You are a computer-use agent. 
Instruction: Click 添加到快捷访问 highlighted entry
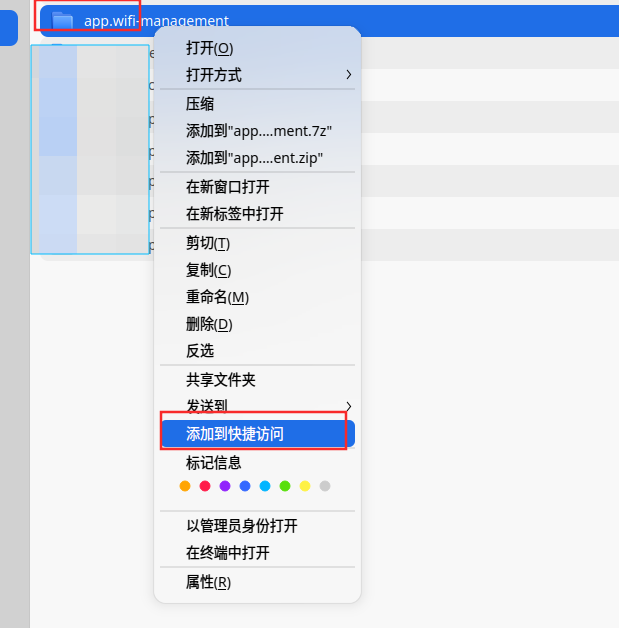coord(257,434)
